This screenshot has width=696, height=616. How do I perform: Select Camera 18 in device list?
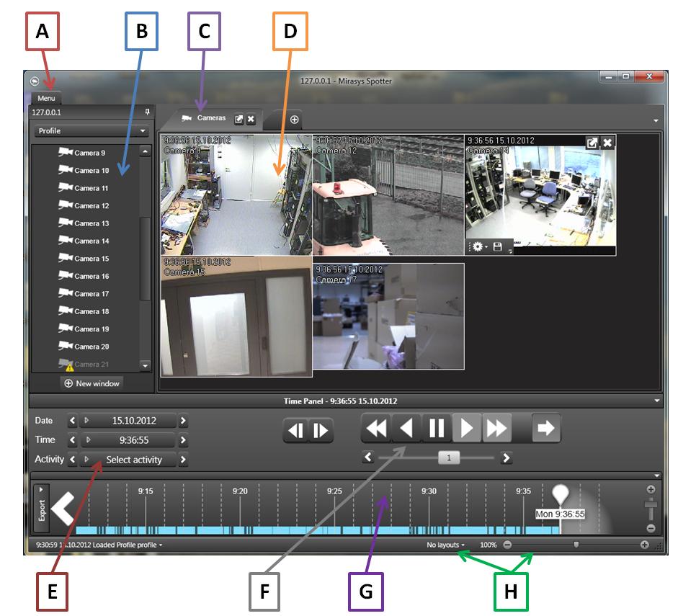84,311
